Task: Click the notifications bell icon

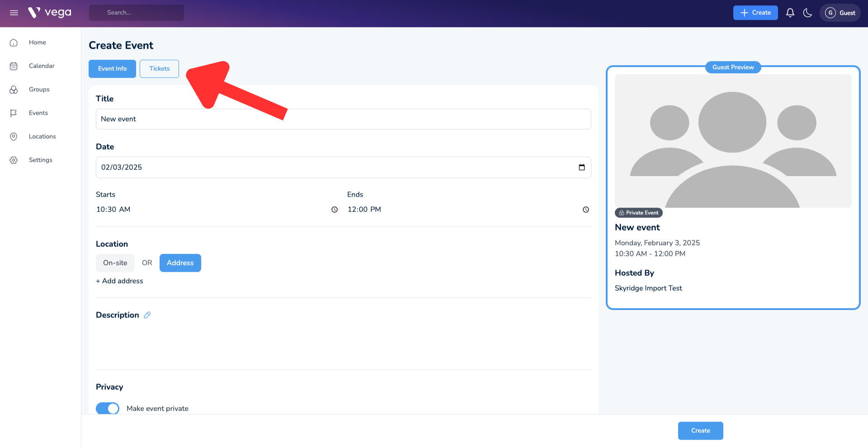Action: pyautogui.click(x=790, y=13)
